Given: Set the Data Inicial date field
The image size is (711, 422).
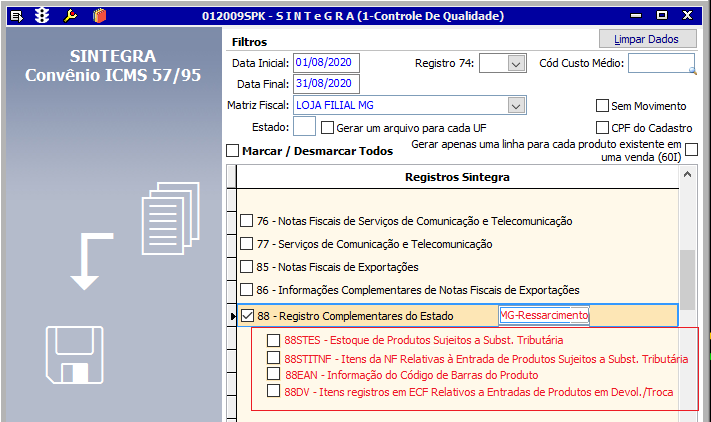Looking at the screenshot, I should [x=326, y=63].
